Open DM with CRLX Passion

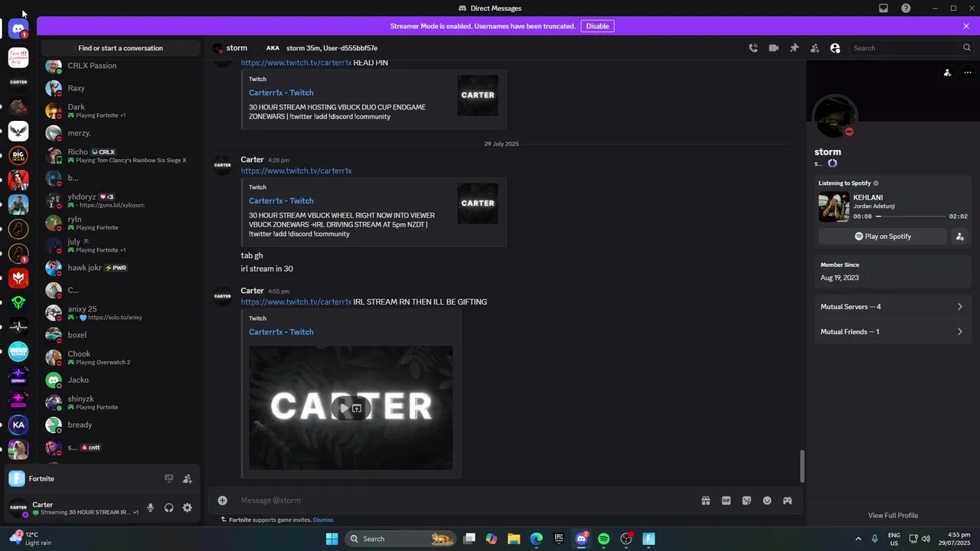point(120,66)
